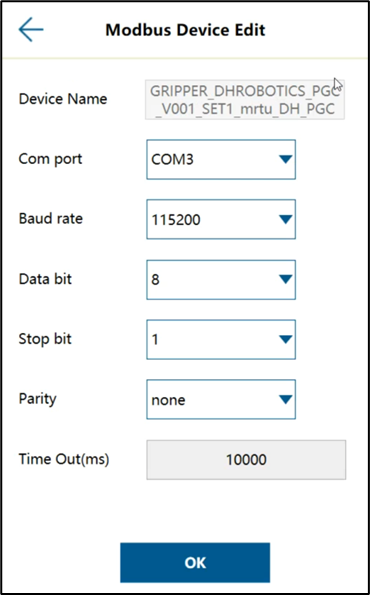Open the Stop bit dropdown arrow
The width and height of the screenshot is (370, 595).
(285, 339)
